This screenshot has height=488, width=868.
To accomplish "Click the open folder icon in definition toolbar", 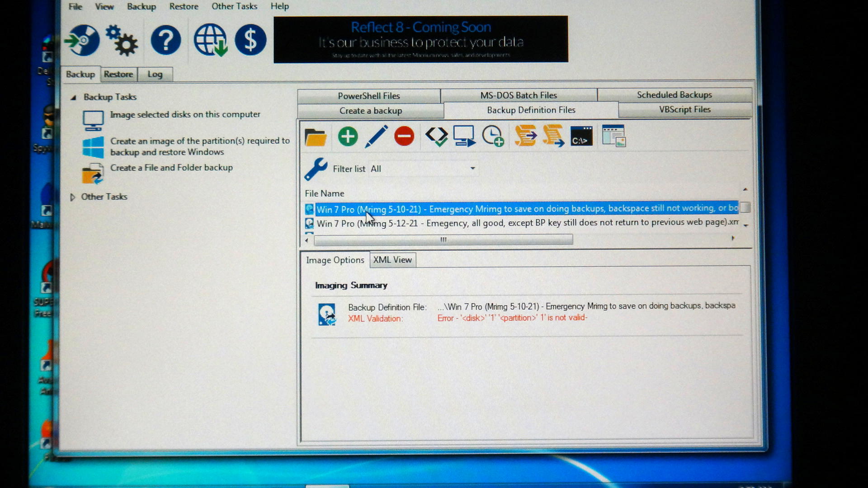I will click(315, 136).
